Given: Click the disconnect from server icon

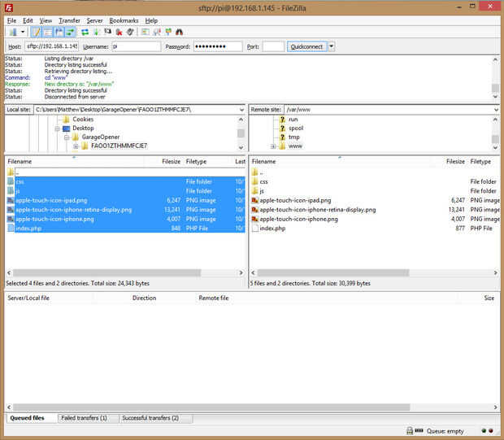Looking at the screenshot, I should pyautogui.click(x=119, y=32).
